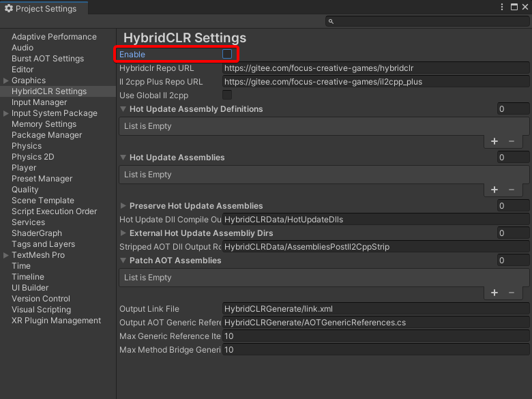Click plus icon under Hot Update Assembly Definitions
This screenshot has width=532, height=399.
coord(494,141)
